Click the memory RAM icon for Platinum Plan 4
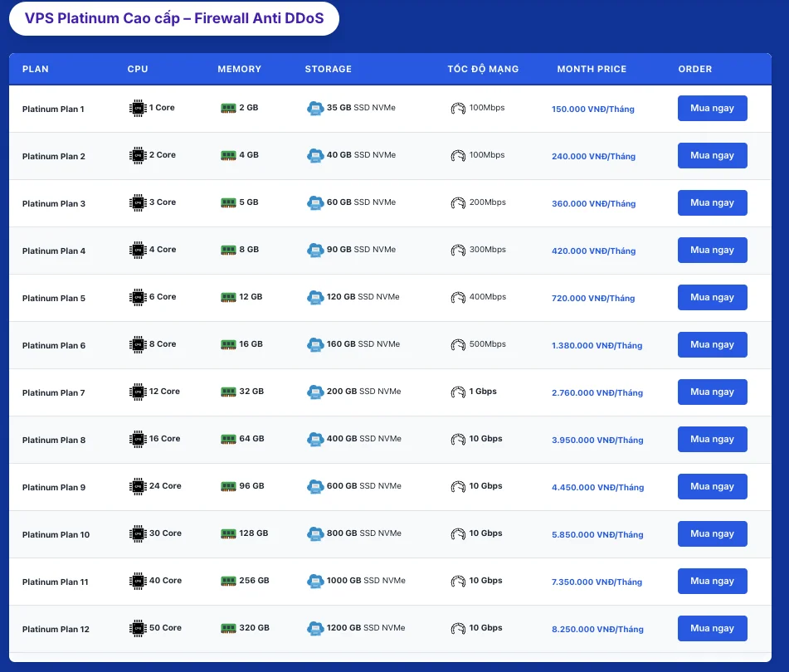789x672 pixels. (228, 250)
